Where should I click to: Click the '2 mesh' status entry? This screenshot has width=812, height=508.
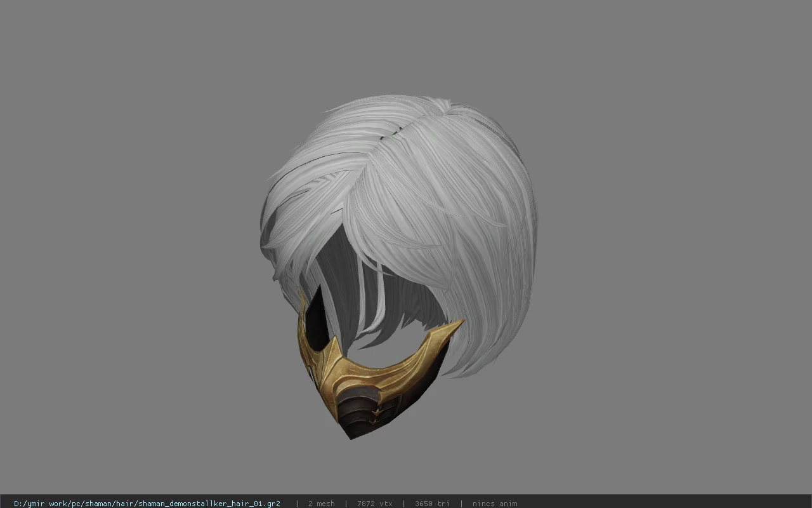322,504
